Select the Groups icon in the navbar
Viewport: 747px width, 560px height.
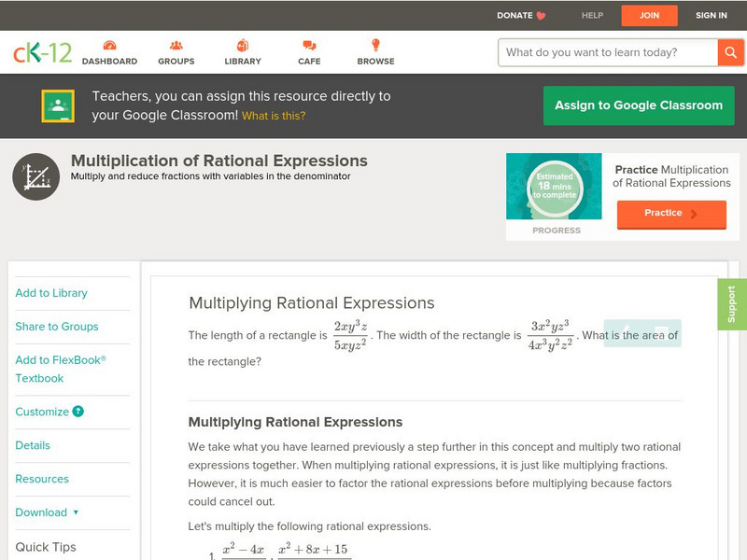tap(175, 45)
